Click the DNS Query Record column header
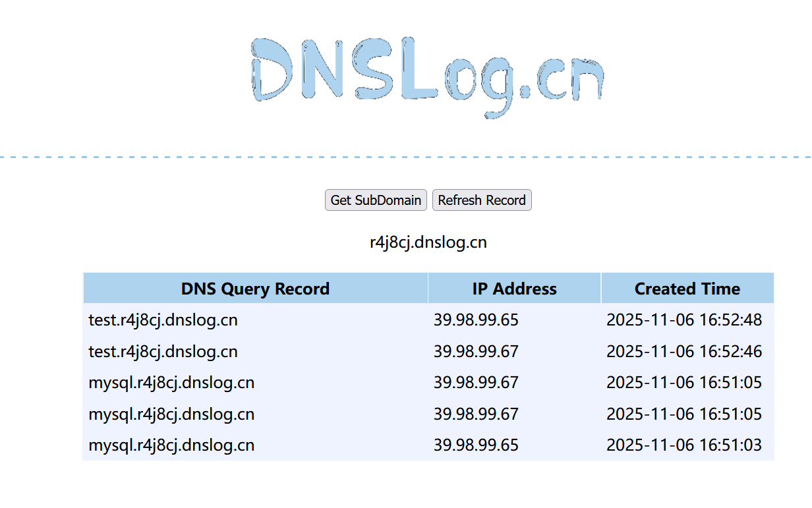This screenshot has width=812, height=508. [255, 289]
